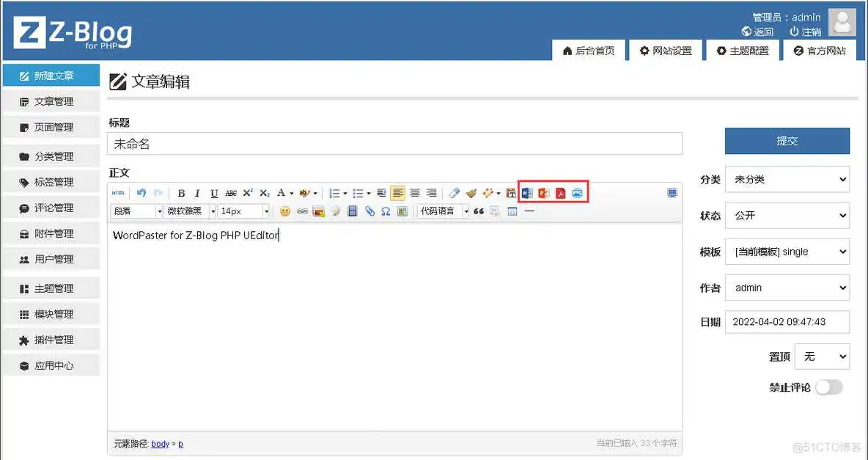Insert a special character with the Ω icon
The height and width of the screenshot is (460, 868).
tap(385, 211)
